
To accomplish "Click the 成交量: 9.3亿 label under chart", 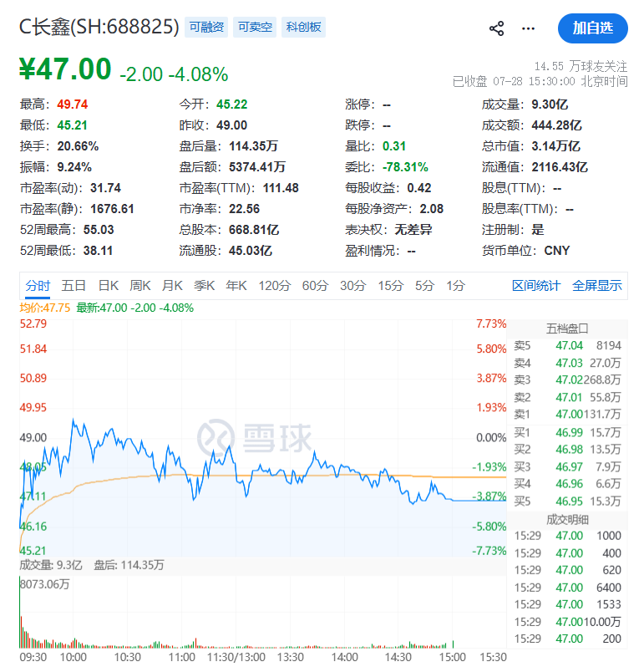I will point(51,565).
